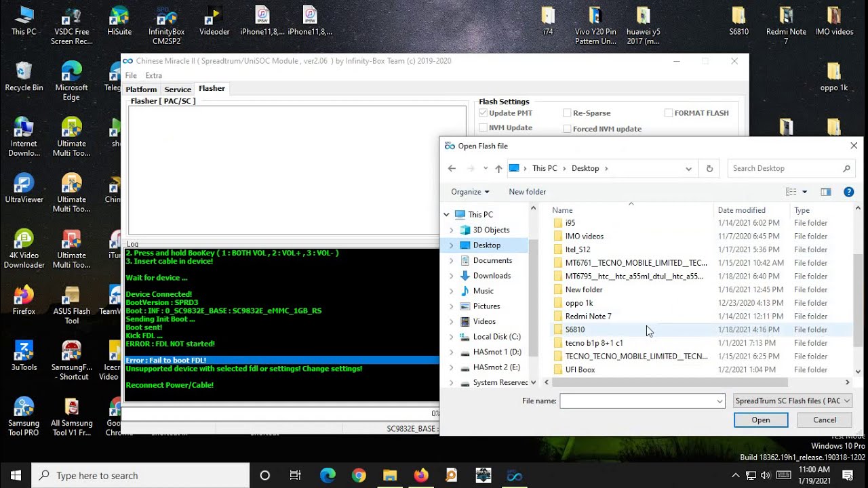
Task: Open the HiSuite desktop shortcut
Action: coord(119,21)
